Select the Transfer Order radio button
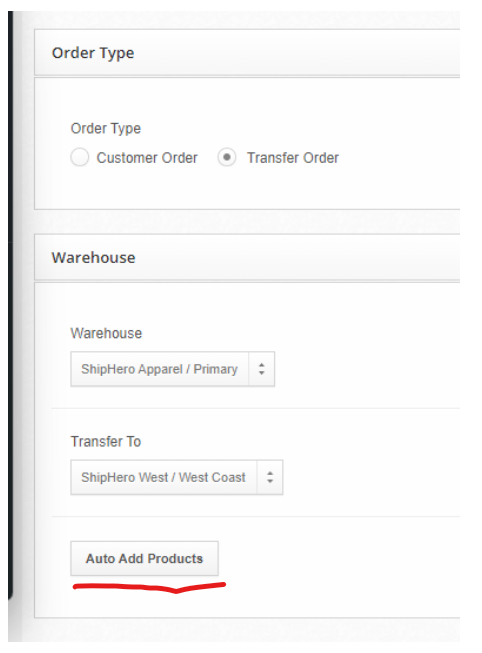The height and width of the screenshot is (653, 482). click(227, 157)
